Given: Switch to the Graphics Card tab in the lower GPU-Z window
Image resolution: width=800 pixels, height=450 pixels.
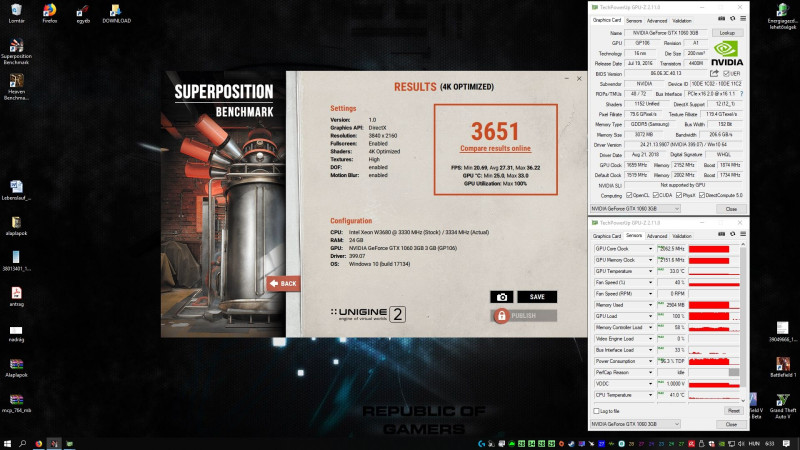Looking at the screenshot, I should 607,236.
